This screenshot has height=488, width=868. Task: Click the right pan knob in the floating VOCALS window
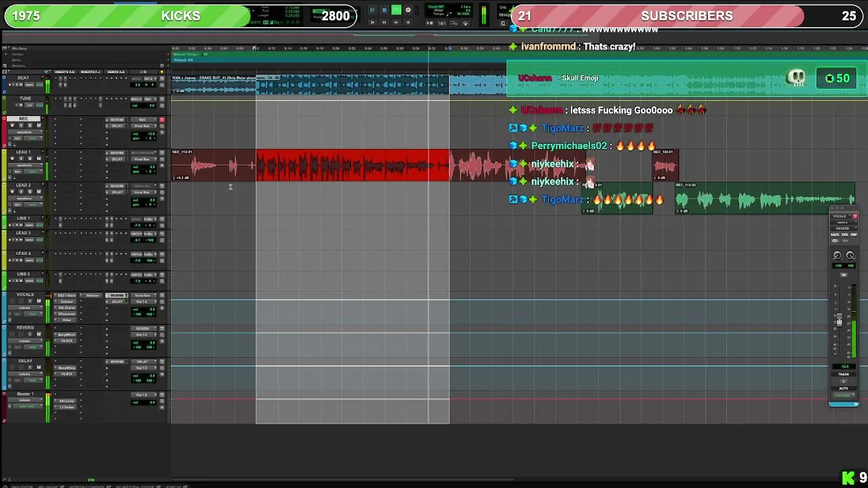click(850, 256)
